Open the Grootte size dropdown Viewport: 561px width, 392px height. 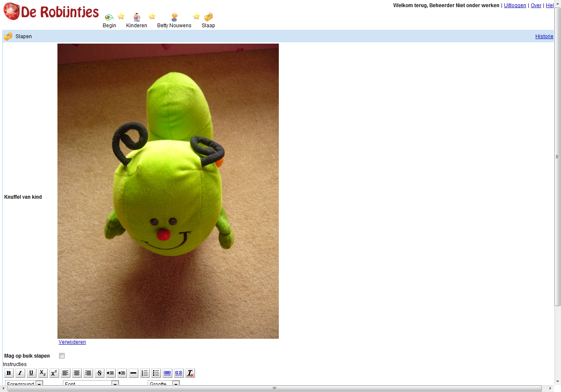(176, 384)
